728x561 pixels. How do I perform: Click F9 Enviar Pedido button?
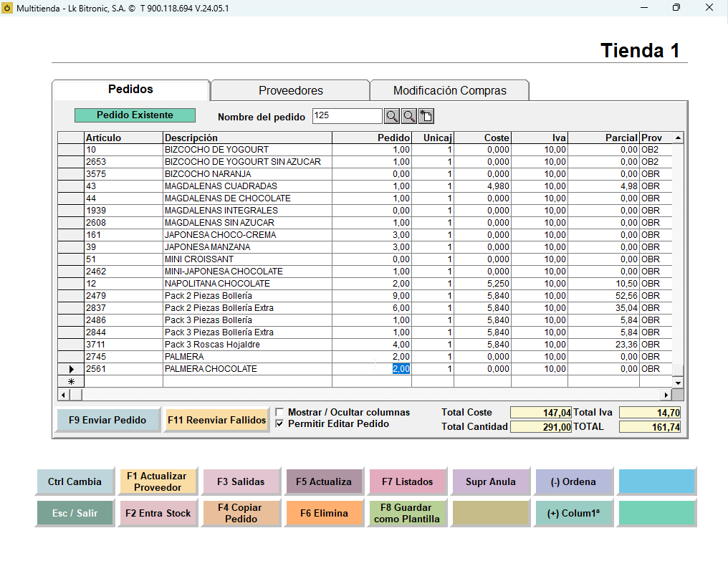(107, 420)
